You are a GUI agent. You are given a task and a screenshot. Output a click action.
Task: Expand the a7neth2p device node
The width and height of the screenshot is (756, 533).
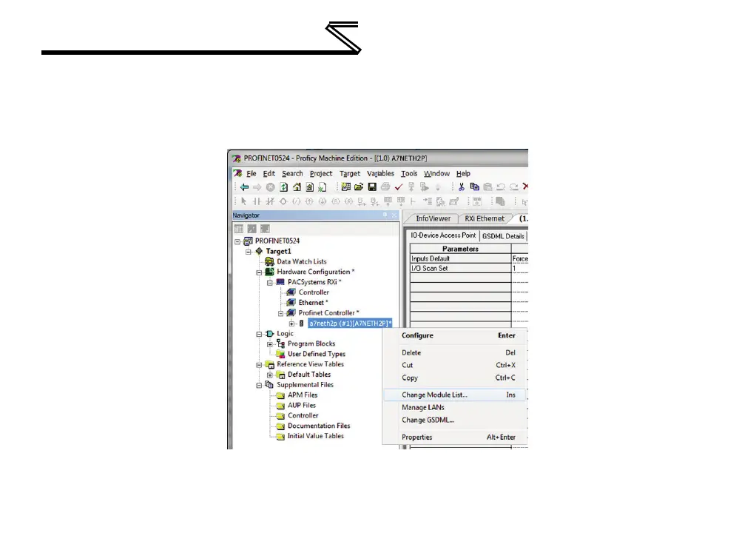[291, 324]
